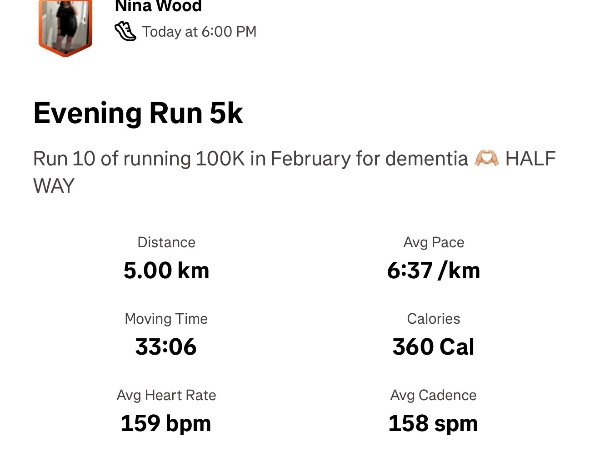Tap the run description about dementia

[252, 159]
